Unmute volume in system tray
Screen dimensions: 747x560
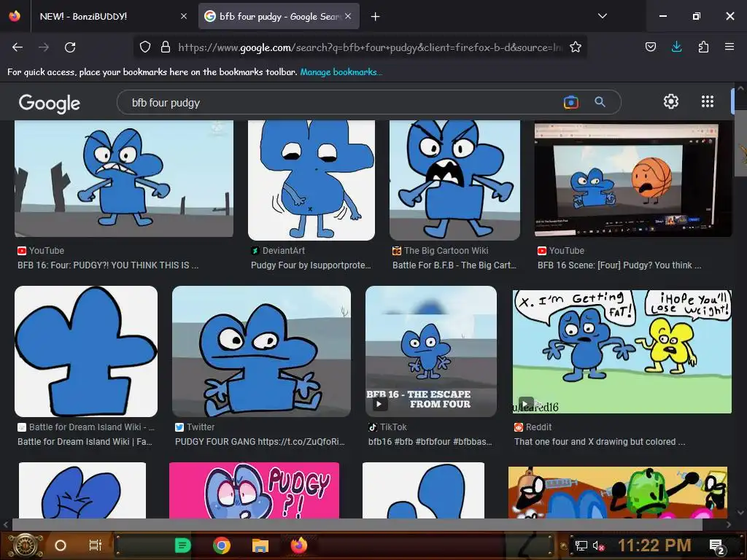598,545
